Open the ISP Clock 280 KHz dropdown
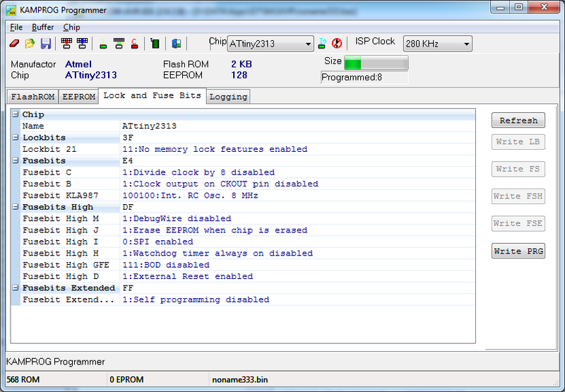This screenshot has width=565, height=392. (x=437, y=44)
